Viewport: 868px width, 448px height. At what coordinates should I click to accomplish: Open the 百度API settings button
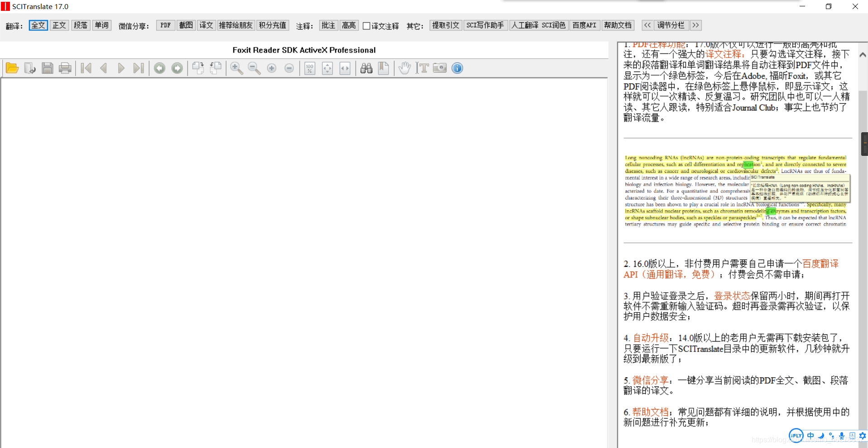coord(584,25)
